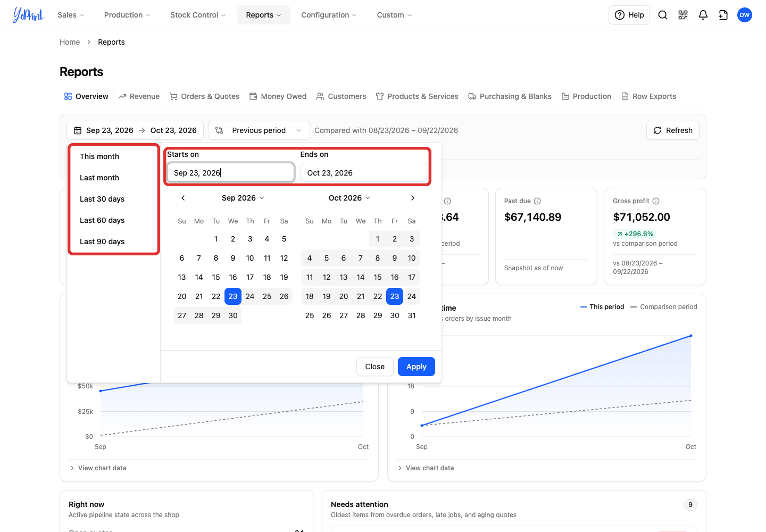Image resolution: width=766 pixels, height=532 pixels.
Task: Click the Home breadcrumb link
Action: [70, 42]
